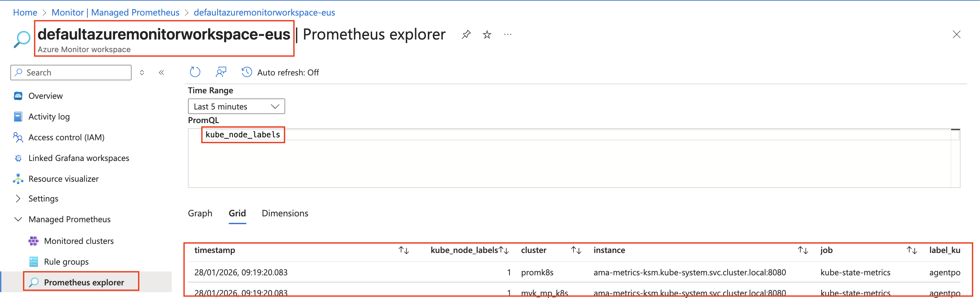
Task: Click the Monitored clusters icon
Action: tap(33, 241)
